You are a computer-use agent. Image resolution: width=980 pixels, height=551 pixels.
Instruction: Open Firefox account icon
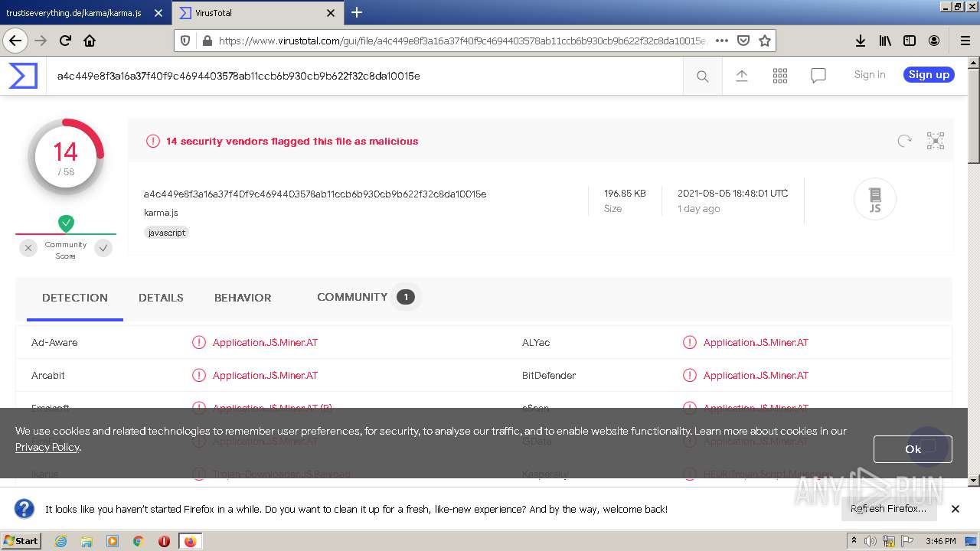[934, 41]
